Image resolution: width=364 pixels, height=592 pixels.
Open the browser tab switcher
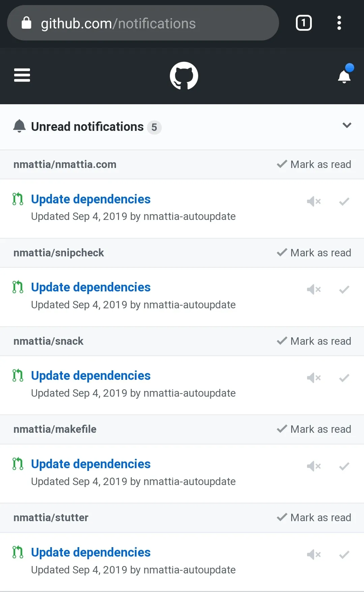pos(304,23)
